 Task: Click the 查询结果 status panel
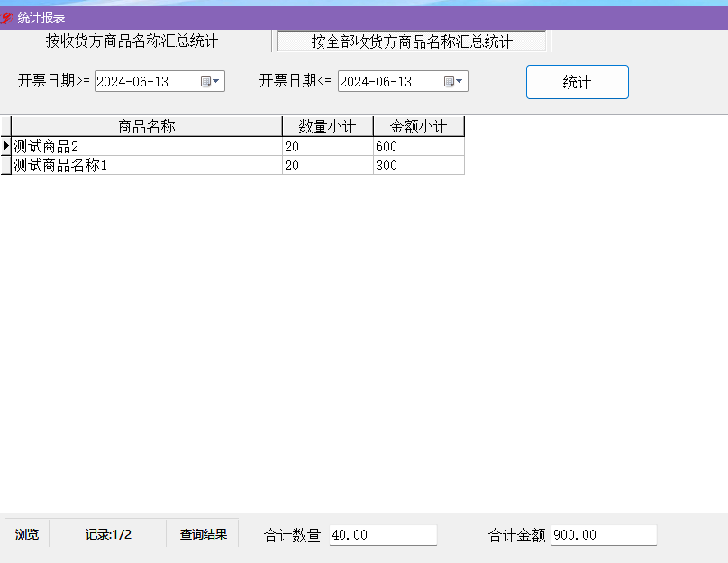[204, 535]
